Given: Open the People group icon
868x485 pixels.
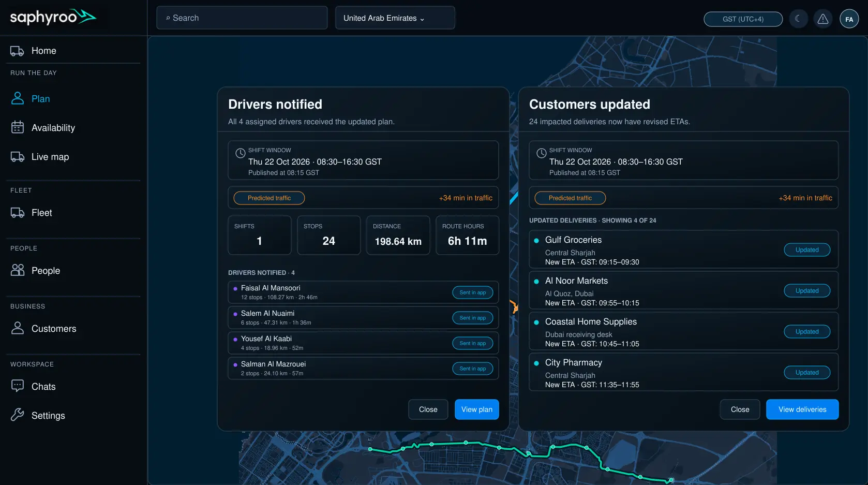Looking at the screenshot, I should (x=18, y=270).
